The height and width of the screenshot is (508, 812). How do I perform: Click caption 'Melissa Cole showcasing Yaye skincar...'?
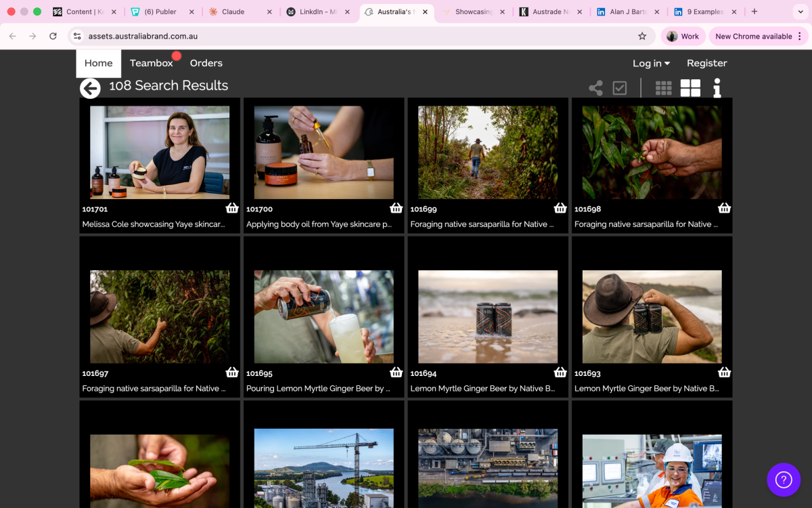click(154, 224)
